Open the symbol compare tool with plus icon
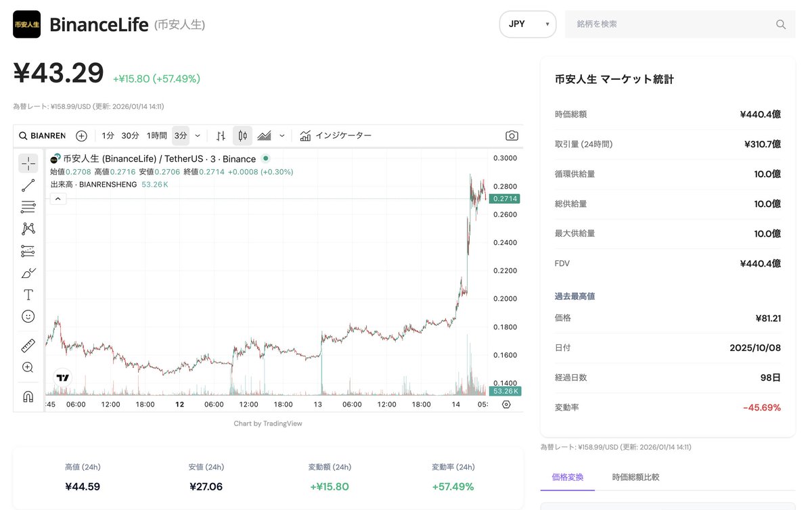Viewport: 812px width, 510px height. [81, 135]
